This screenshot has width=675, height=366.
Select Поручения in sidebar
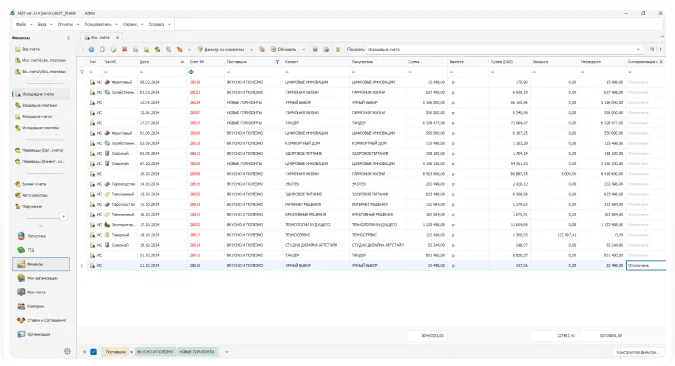coord(28,206)
